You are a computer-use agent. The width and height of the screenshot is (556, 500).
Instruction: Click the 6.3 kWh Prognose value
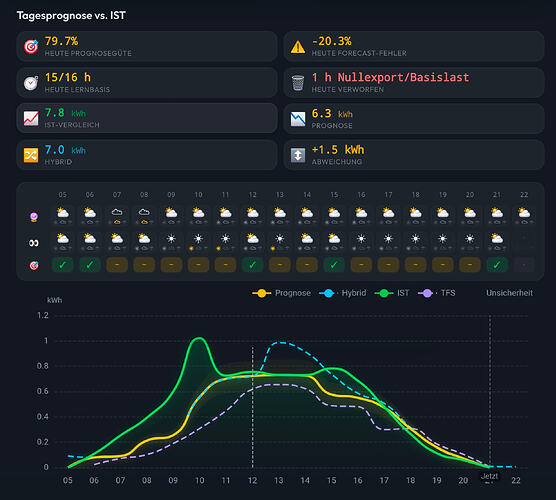[x=332, y=114]
